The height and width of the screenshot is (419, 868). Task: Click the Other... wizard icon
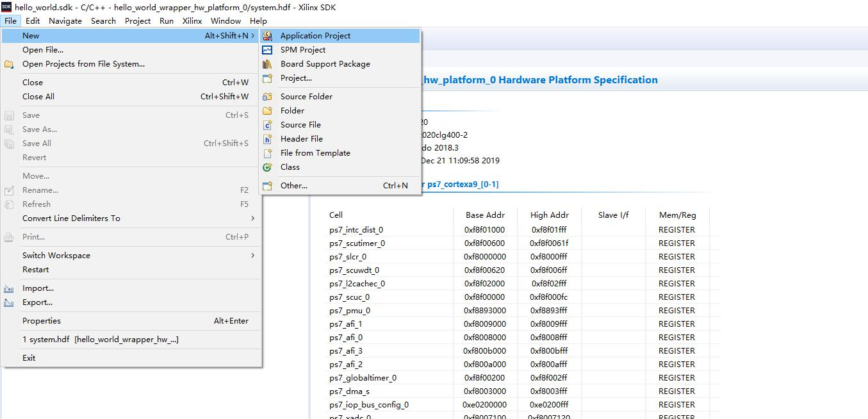click(x=267, y=186)
